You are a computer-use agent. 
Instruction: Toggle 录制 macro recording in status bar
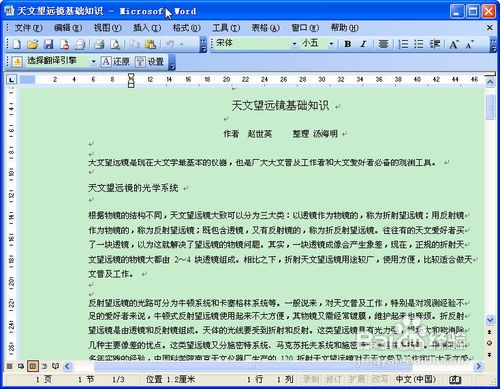coord(311,379)
